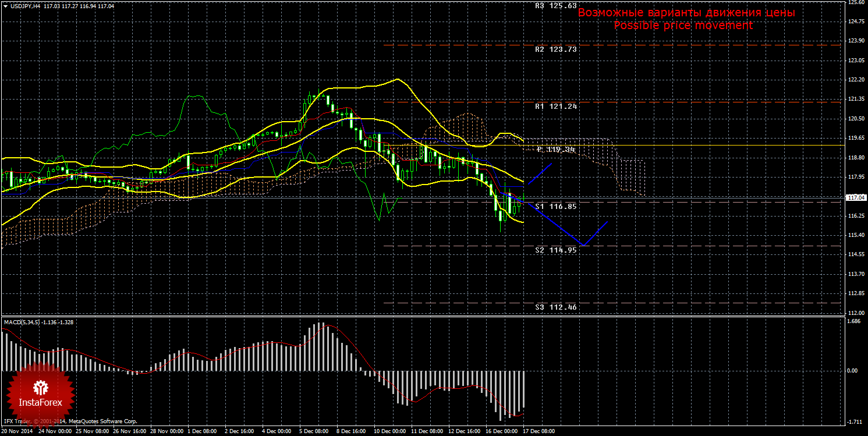Click the S3 112.46 support label

pos(555,306)
